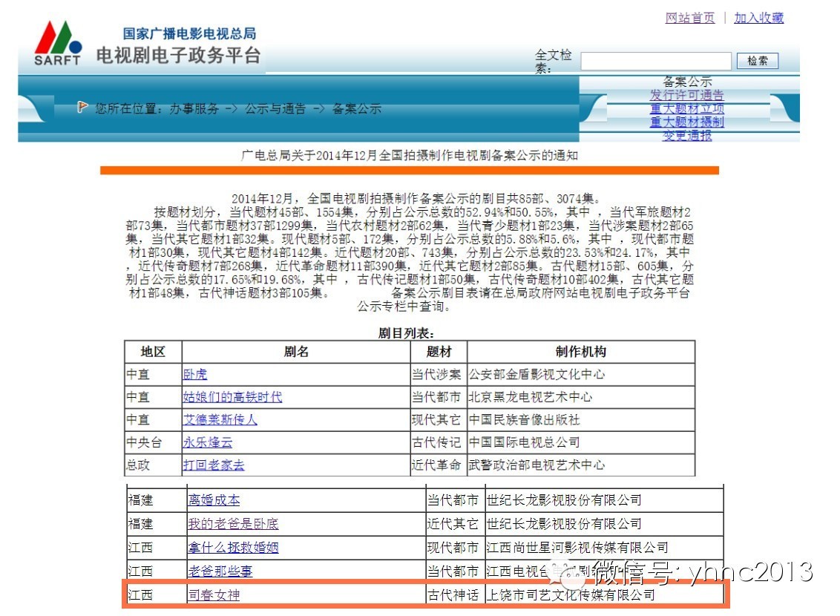Viewport: 840px width, 616px height.
Task: Click the 艾德莱斯传人 title link
Action: pos(220,420)
